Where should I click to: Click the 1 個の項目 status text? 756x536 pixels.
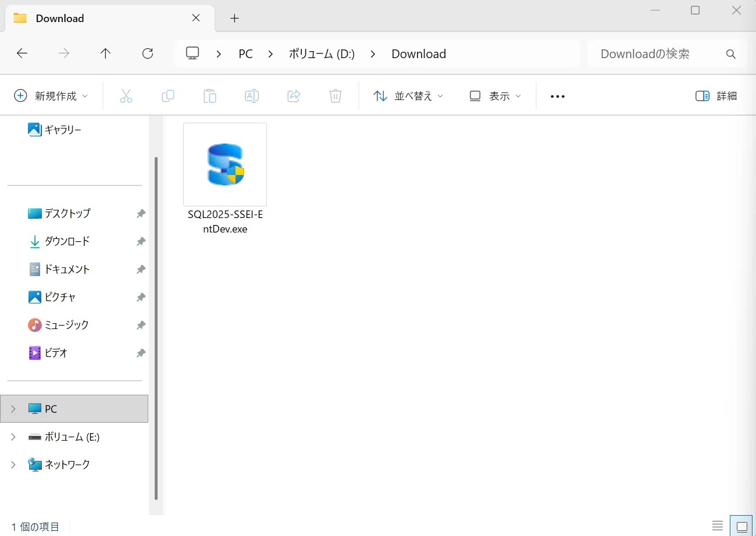coord(35,527)
